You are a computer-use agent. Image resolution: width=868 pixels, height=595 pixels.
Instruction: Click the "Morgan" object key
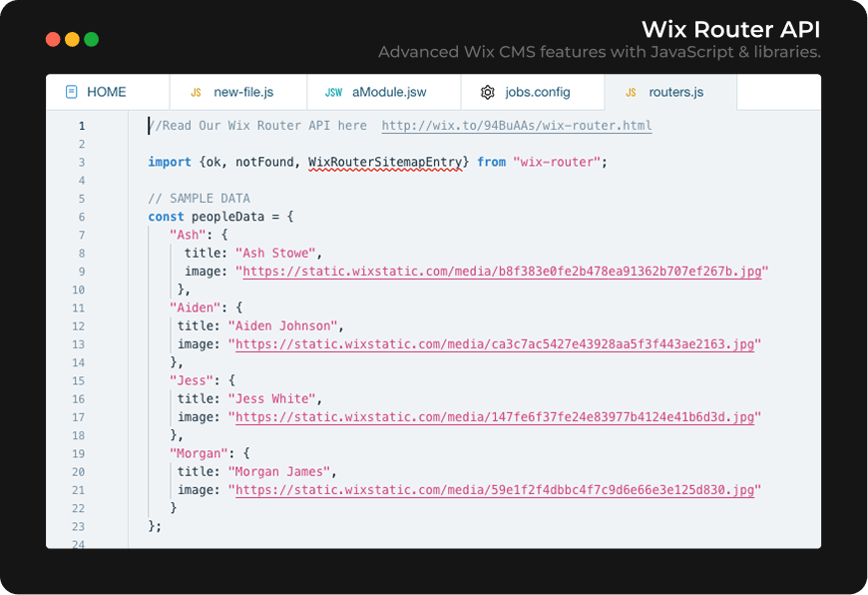coord(199,453)
